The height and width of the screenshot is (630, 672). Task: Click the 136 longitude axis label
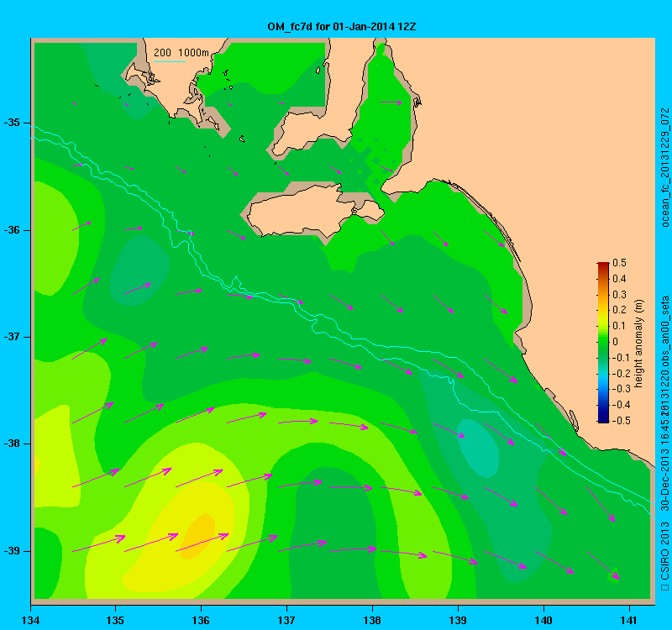coord(201,621)
